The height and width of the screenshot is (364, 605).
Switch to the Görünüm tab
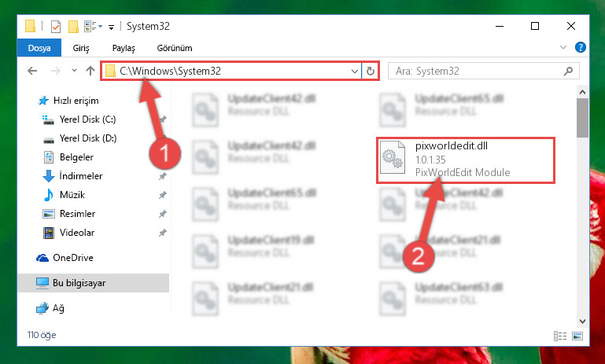[175, 48]
